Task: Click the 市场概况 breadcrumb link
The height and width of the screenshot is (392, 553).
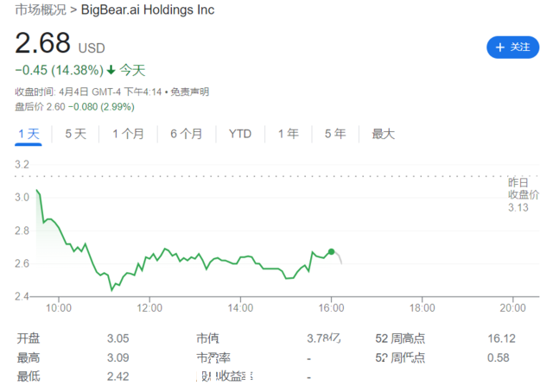Action: [41, 9]
